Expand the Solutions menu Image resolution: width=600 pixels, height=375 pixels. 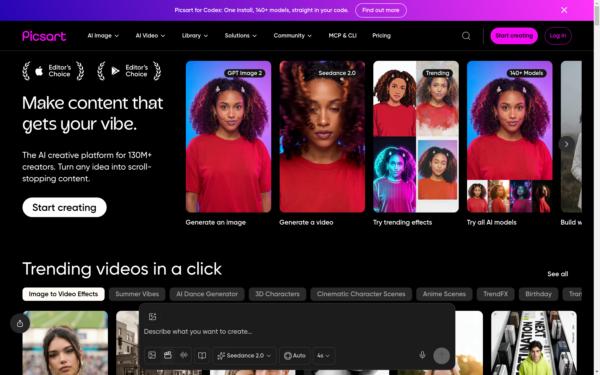[241, 36]
